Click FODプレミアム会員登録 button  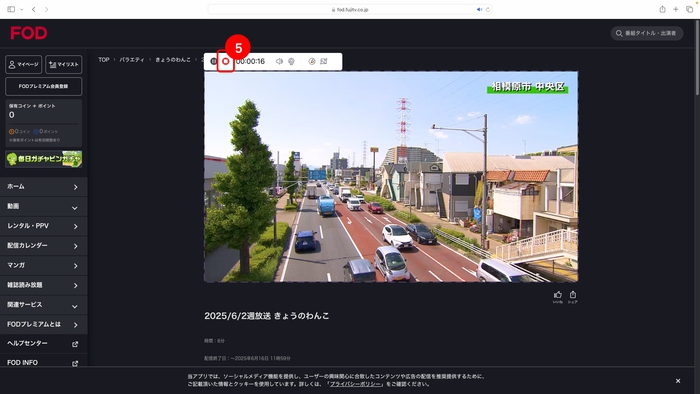[43, 86]
